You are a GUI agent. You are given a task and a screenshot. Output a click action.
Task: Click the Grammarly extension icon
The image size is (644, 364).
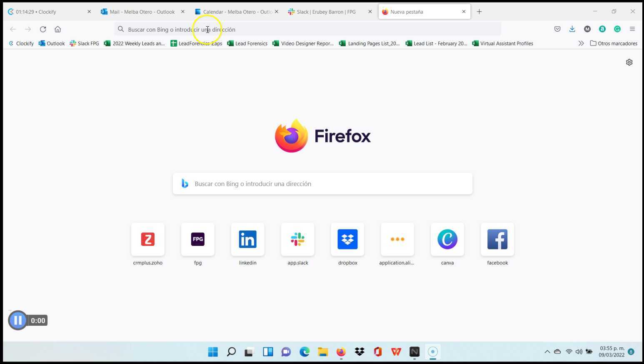click(x=617, y=29)
